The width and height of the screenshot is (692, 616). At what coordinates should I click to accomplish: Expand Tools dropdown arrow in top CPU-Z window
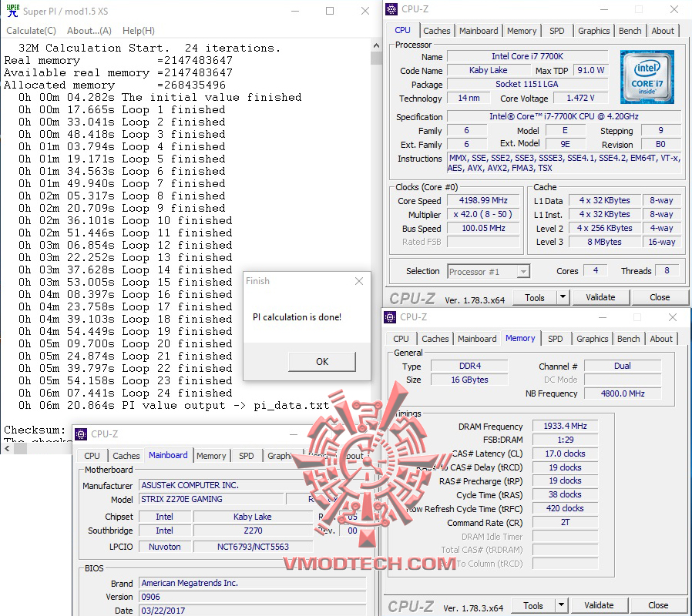point(563,298)
